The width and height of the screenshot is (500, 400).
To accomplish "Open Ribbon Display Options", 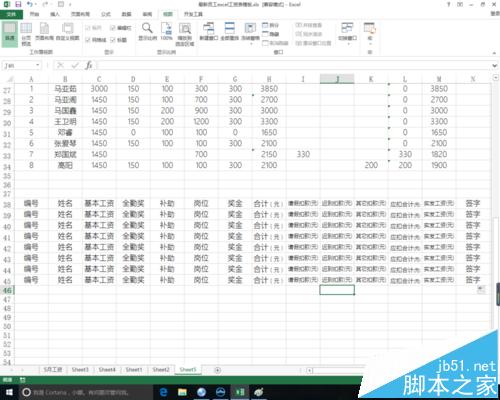I will 460,4.
